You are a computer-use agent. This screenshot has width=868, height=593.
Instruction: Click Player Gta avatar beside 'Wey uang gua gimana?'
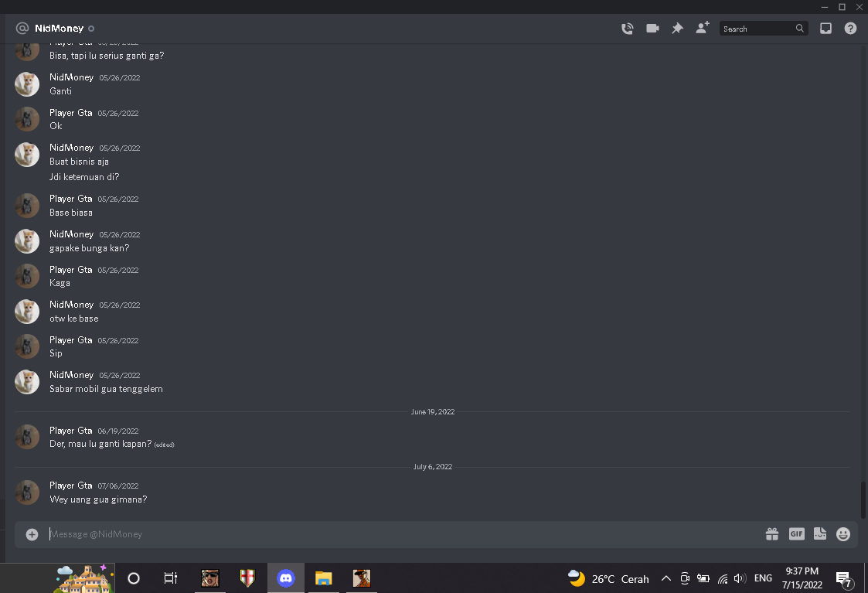coord(26,492)
